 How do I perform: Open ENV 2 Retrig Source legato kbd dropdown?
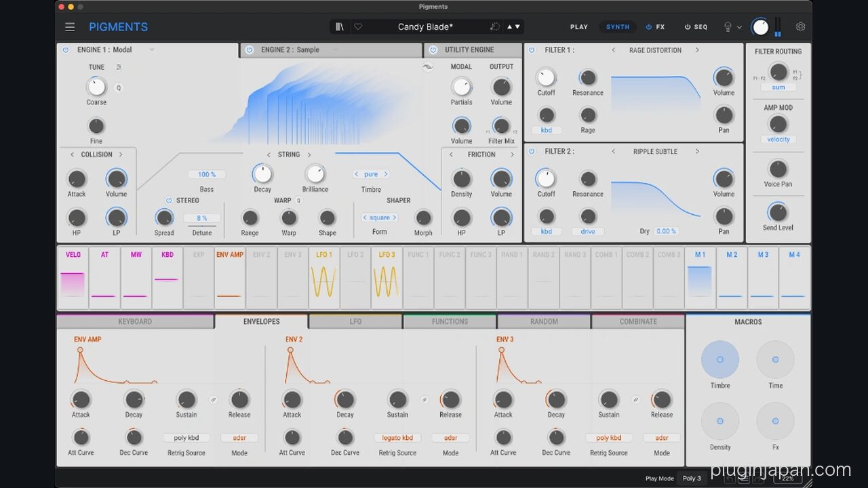click(x=397, y=438)
